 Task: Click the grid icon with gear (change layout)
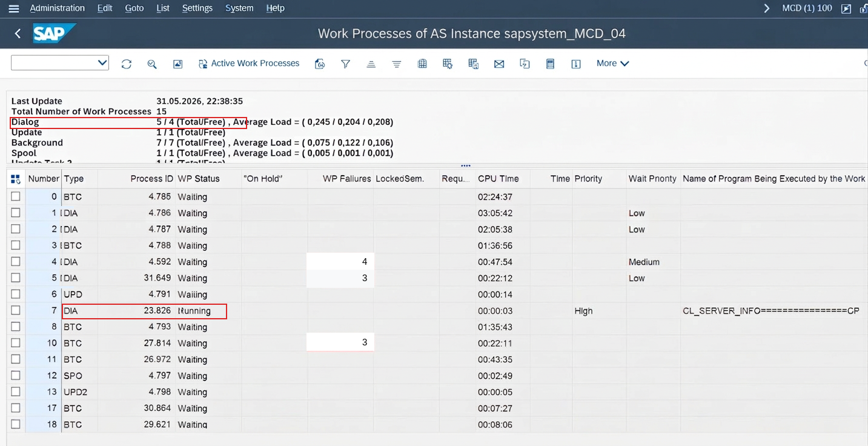(x=448, y=64)
